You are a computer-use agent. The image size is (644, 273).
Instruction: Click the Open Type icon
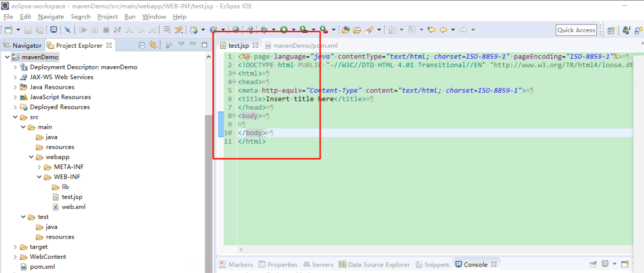346,30
